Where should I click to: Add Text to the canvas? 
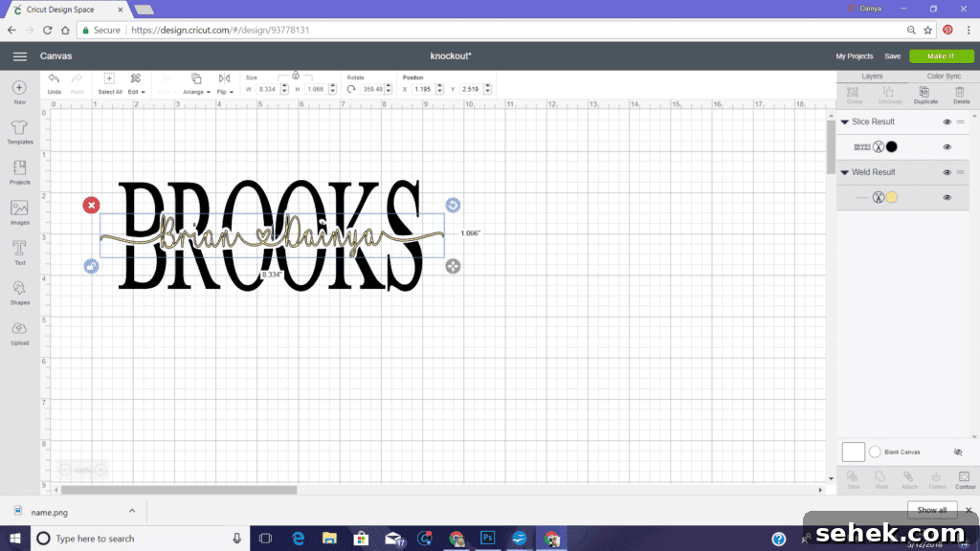pyautogui.click(x=19, y=253)
